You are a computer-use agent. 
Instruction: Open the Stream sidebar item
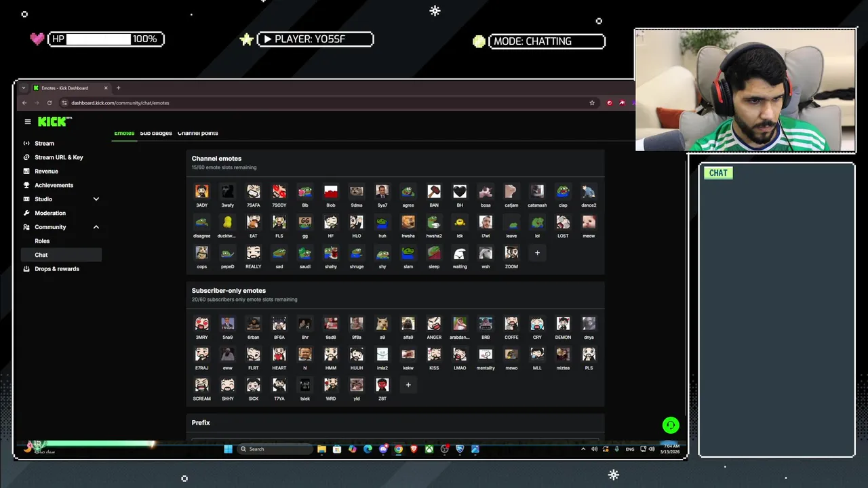[44, 143]
